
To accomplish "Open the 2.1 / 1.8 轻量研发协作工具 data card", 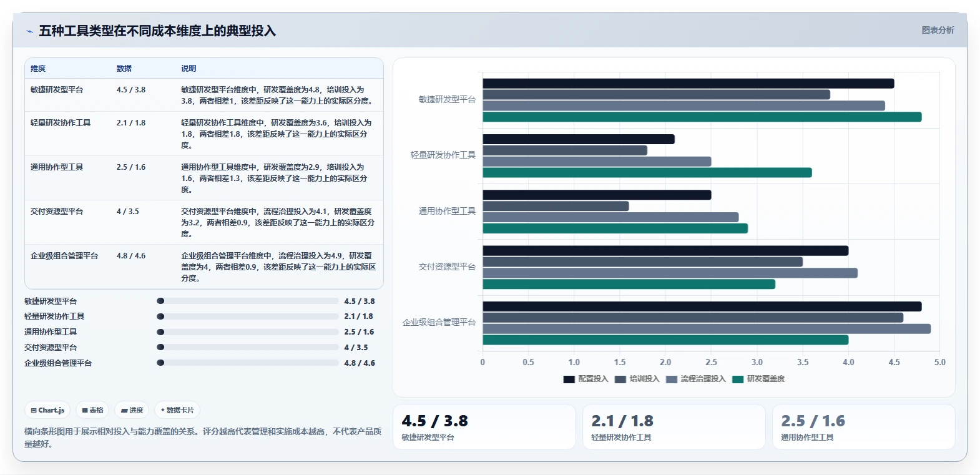I will click(x=674, y=427).
